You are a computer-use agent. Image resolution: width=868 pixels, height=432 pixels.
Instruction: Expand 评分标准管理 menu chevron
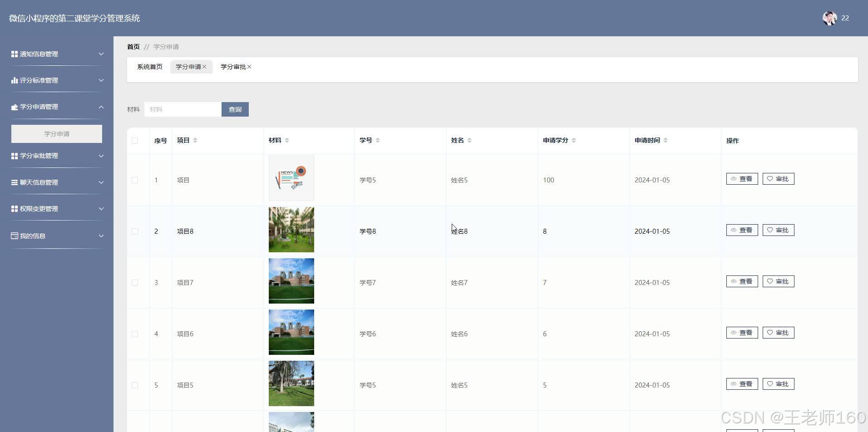coord(101,80)
